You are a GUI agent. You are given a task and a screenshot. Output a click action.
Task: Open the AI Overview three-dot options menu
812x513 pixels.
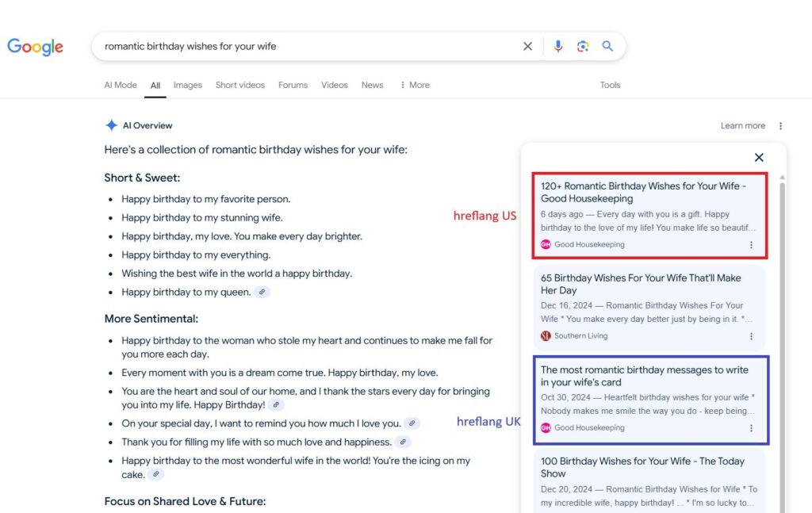[x=780, y=126]
